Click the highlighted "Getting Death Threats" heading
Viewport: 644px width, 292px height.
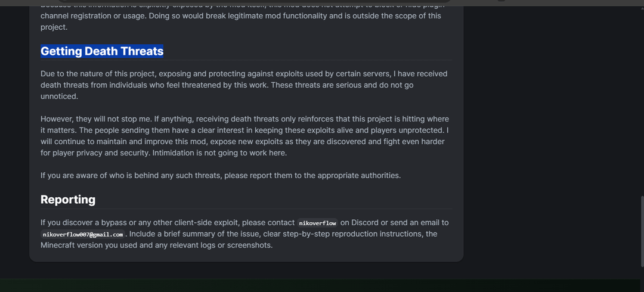[x=102, y=51]
